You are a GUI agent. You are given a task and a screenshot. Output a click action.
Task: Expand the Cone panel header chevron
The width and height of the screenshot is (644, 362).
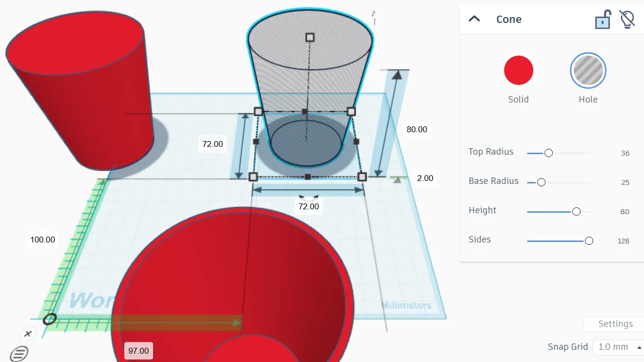(474, 19)
